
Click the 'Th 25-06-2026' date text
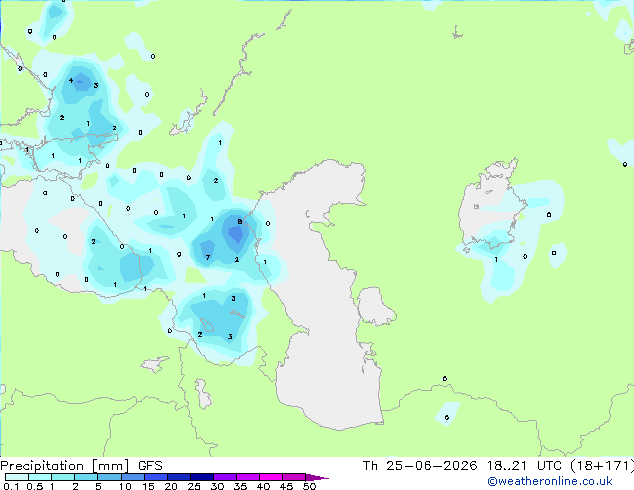420,466
